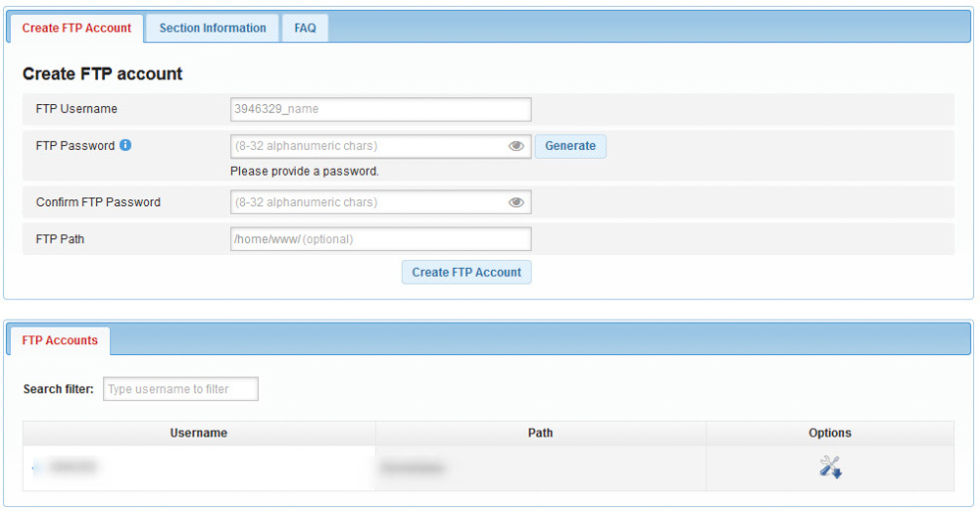The height and width of the screenshot is (511, 980).
Task: Select the 'Please provide a password.' message
Action: (305, 172)
